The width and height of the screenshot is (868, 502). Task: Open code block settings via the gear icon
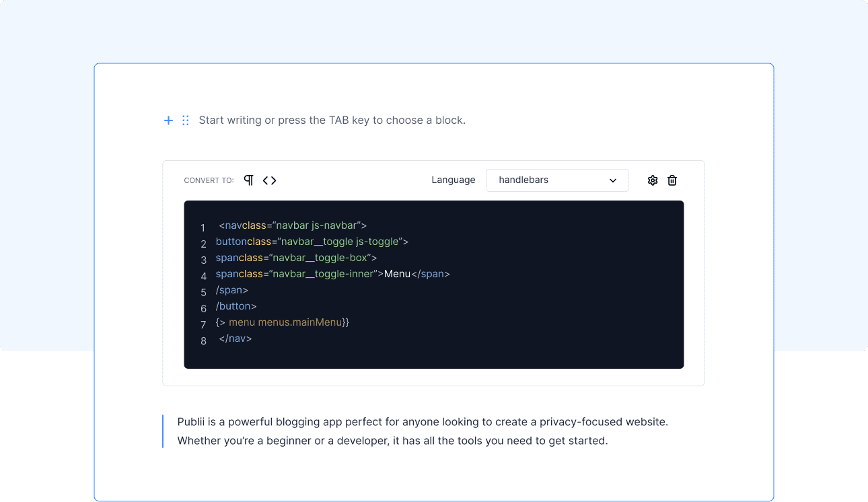(x=652, y=180)
